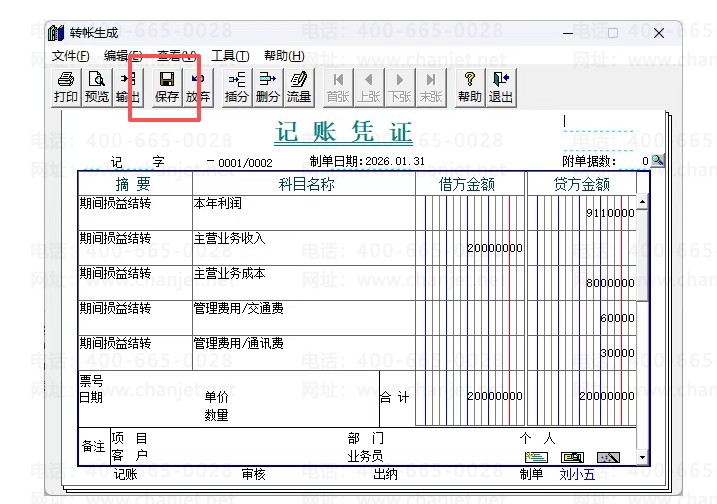The width and height of the screenshot is (717, 504).
Task: Open 预览 print preview
Action: click(x=96, y=87)
